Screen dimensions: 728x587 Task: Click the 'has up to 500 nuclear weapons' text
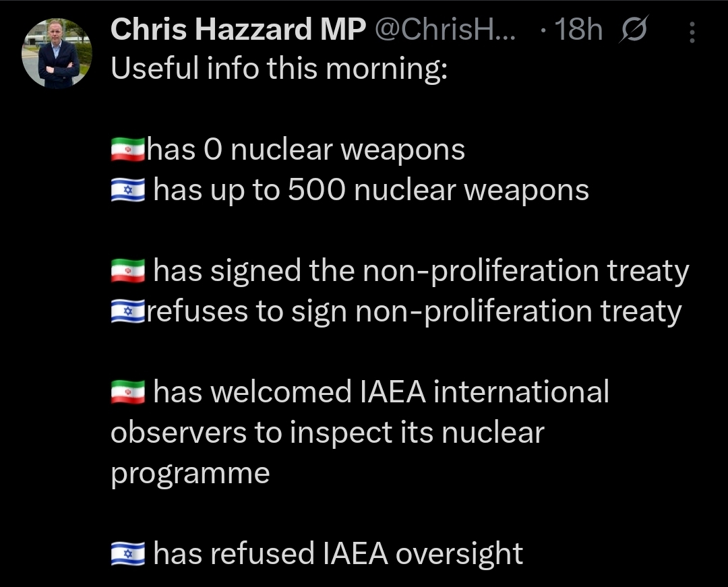(x=371, y=191)
